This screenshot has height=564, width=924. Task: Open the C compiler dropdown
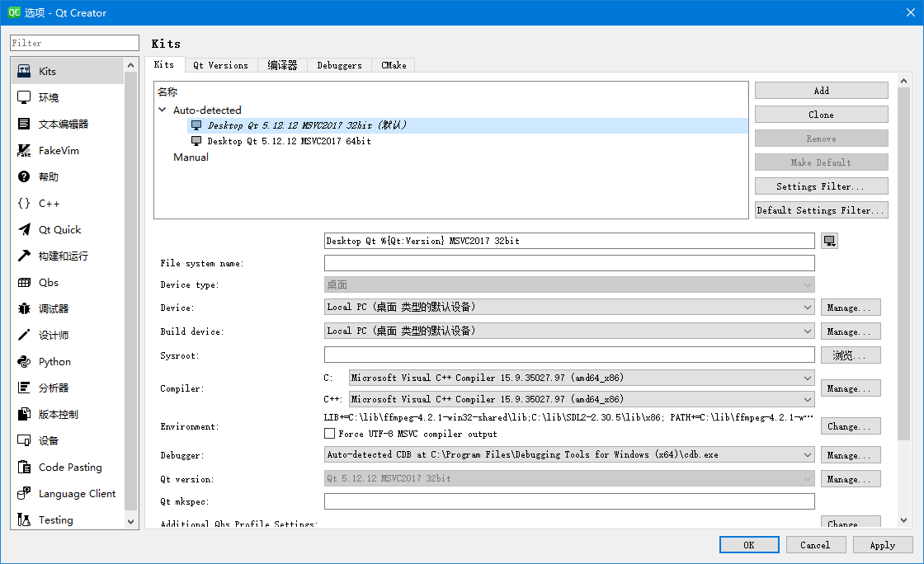[x=582, y=378]
